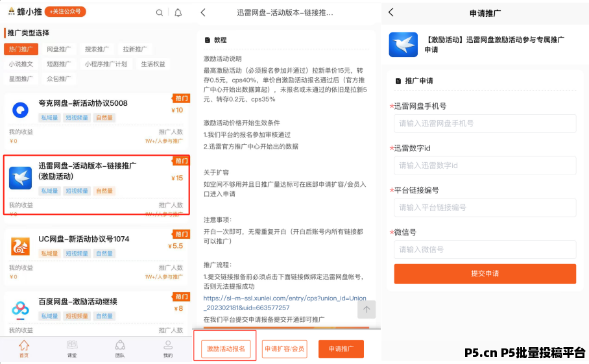Switch to 搜索推广 category
Screen dimensions: 589x364
[x=97, y=49]
